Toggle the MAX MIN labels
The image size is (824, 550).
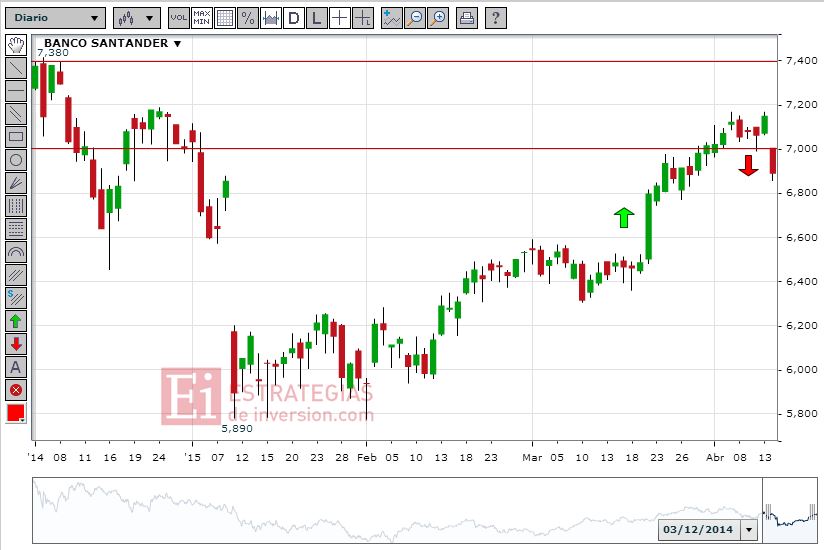tap(202, 18)
